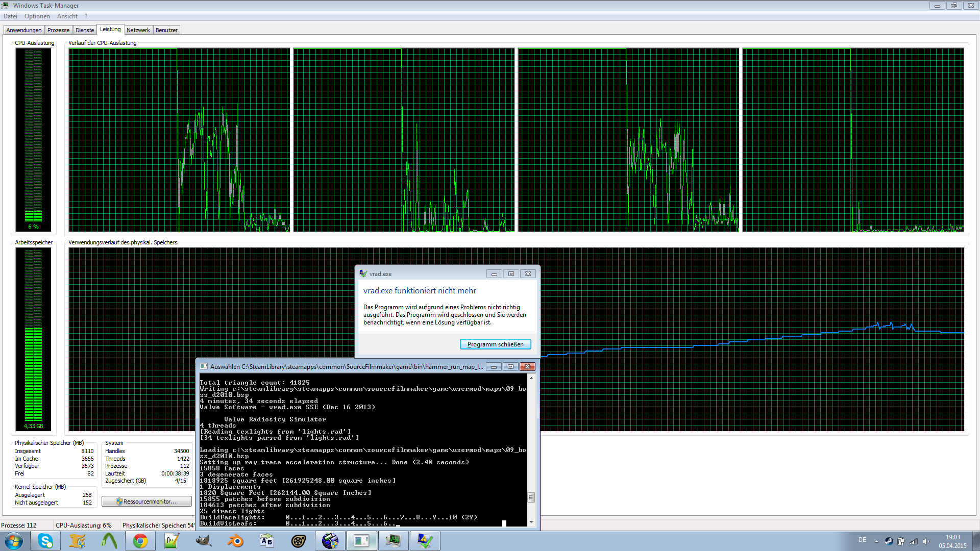The height and width of the screenshot is (551, 980).
Task: Click the console window scrollbar
Action: [x=531, y=497]
